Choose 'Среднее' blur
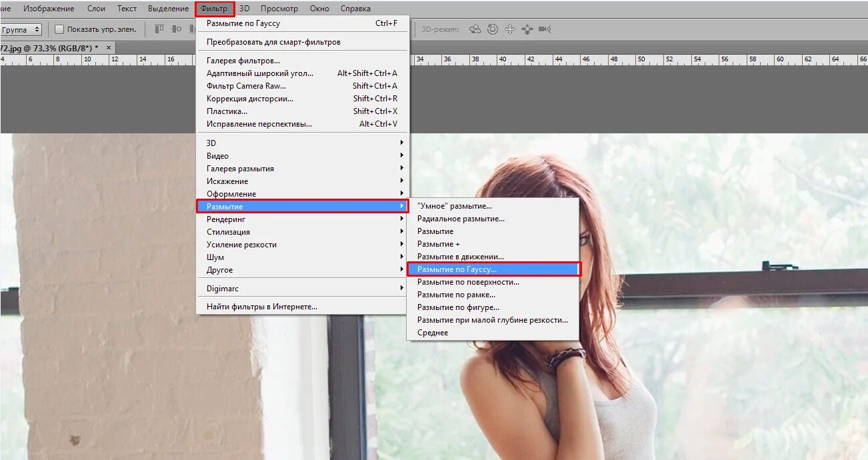Image resolution: width=868 pixels, height=460 pixels. [x=493, y=333]
